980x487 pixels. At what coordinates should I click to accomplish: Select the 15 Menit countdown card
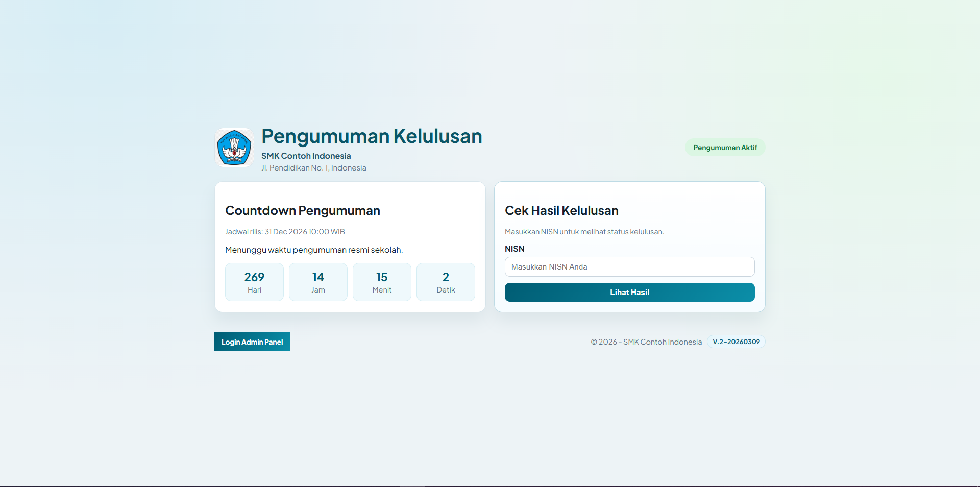pos(381,282)
